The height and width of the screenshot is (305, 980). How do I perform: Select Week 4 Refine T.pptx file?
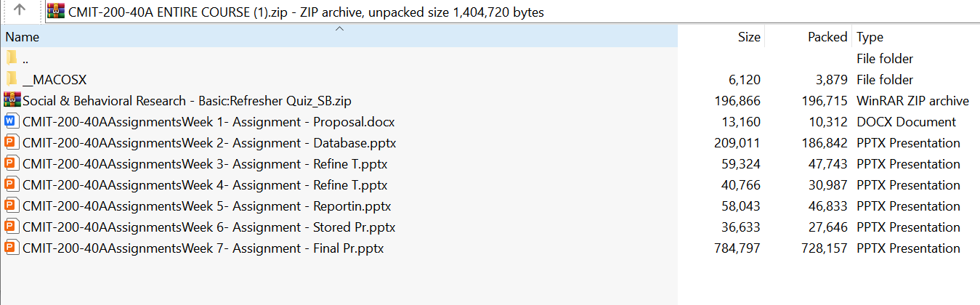point(204,184)
